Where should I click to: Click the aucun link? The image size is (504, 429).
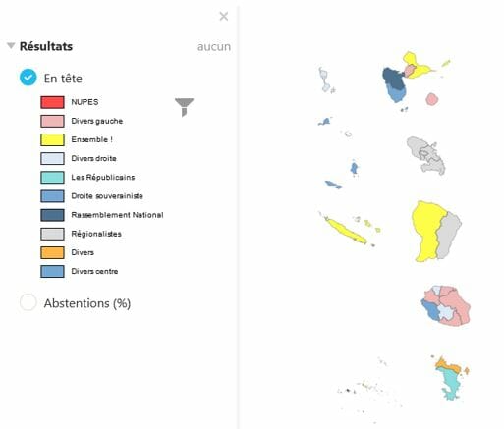pyautogui.click(x=214, y=46)
